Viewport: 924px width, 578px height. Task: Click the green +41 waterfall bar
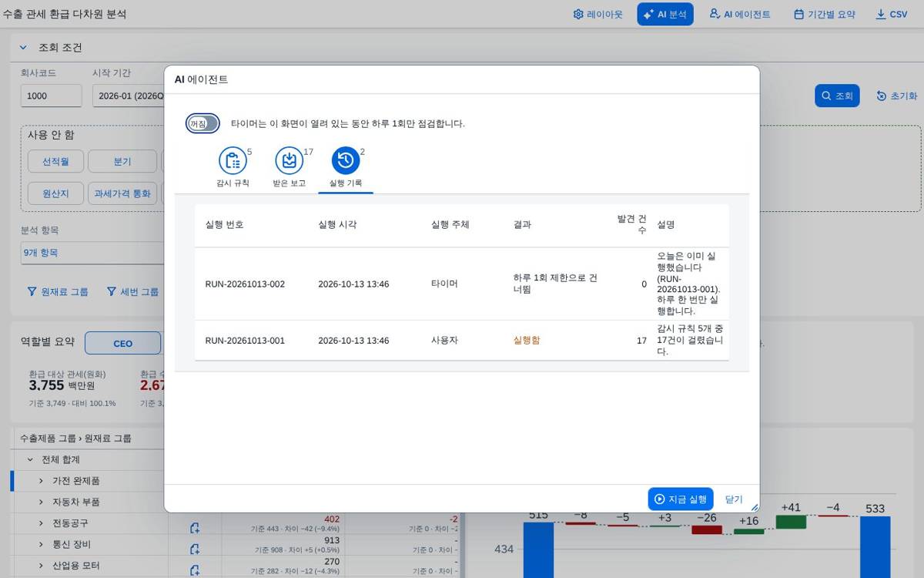coord(791,522)
